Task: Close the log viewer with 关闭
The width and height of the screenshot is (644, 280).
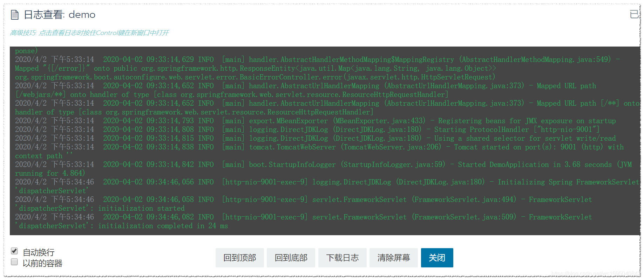Action: pos(437,258)
